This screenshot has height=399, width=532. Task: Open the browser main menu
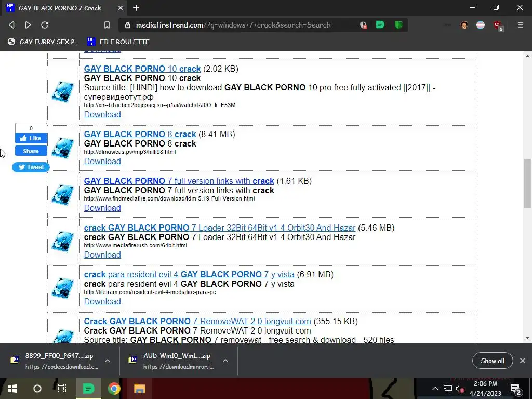point(521,25)
